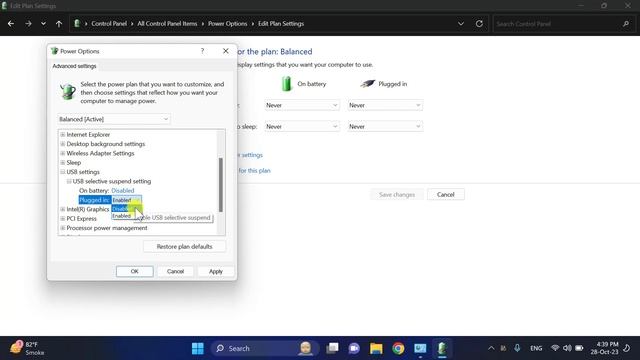Open Google Chrome from taskbar
Viewport: 640px width, 360px height.
coord(398,348)
